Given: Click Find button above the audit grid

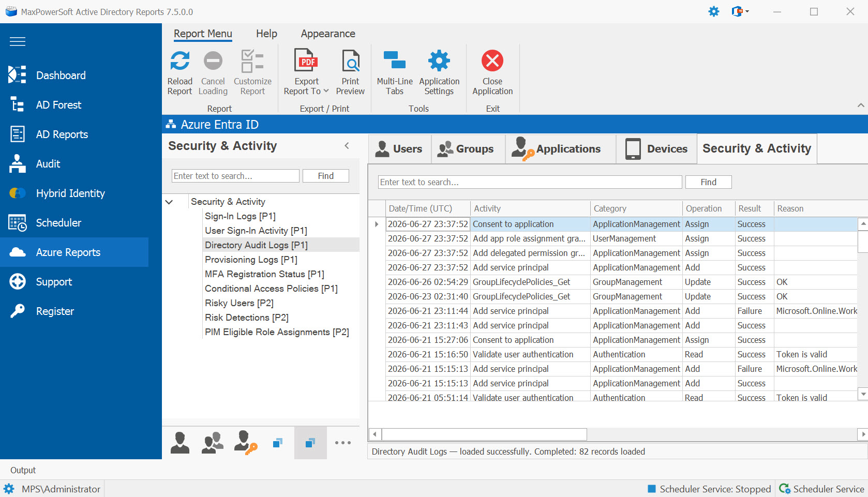Looking at the screenshot, I should pos(709,182).
